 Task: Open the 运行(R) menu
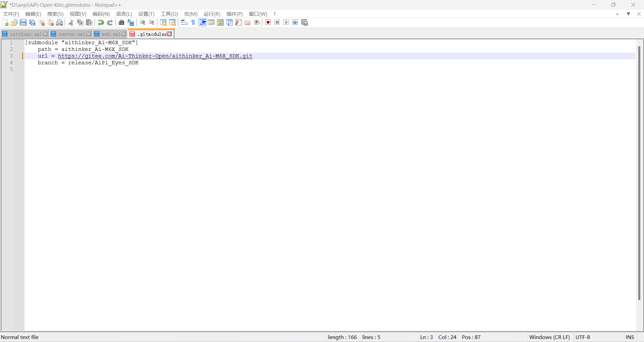pyautogui.click(x=212, y=14)
